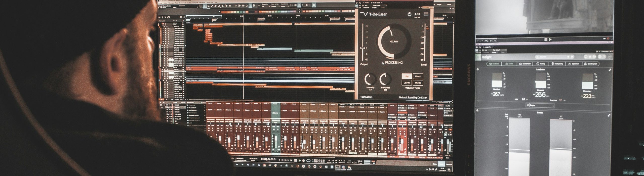Arm recording with the transport Record button
644x176 pixels.
click(304, 161)
